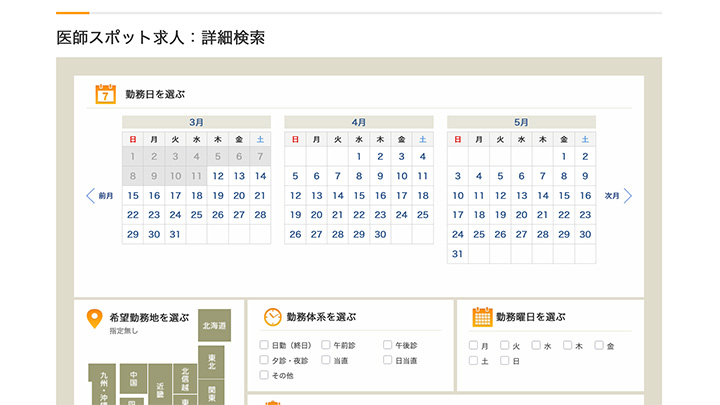Screen dimensions: 720x405
Task: Check the 日勤（終日） checkbox
Action: point(264,345)
